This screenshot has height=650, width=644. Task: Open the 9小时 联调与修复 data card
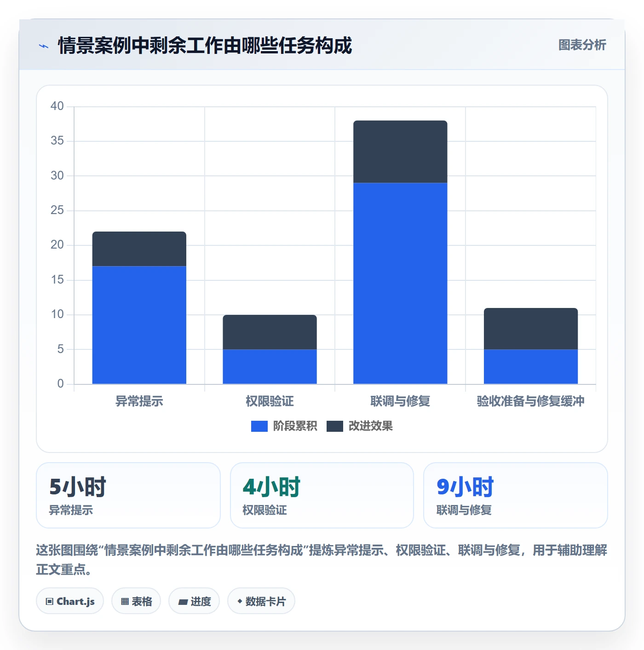point(516,495)
